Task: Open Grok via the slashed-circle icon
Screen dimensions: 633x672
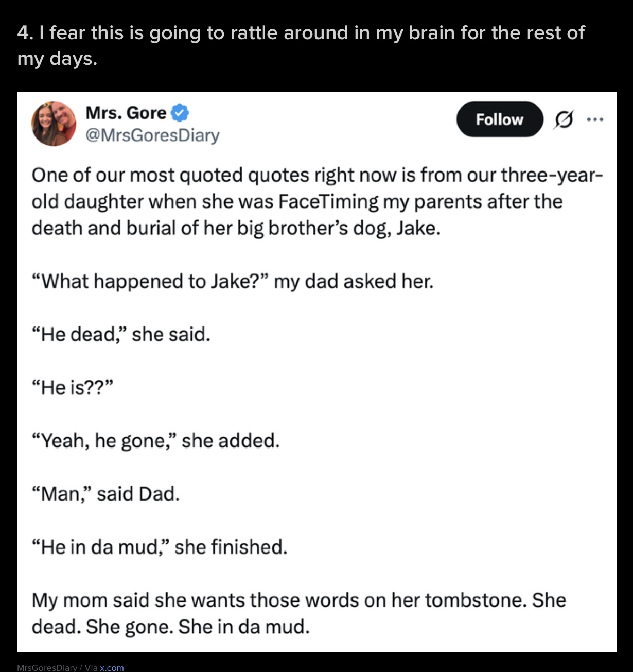Action: point(563,120)
